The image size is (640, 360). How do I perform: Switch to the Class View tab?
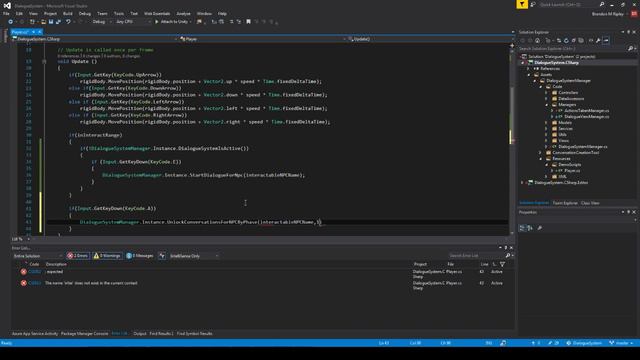[x=590, y=203]
